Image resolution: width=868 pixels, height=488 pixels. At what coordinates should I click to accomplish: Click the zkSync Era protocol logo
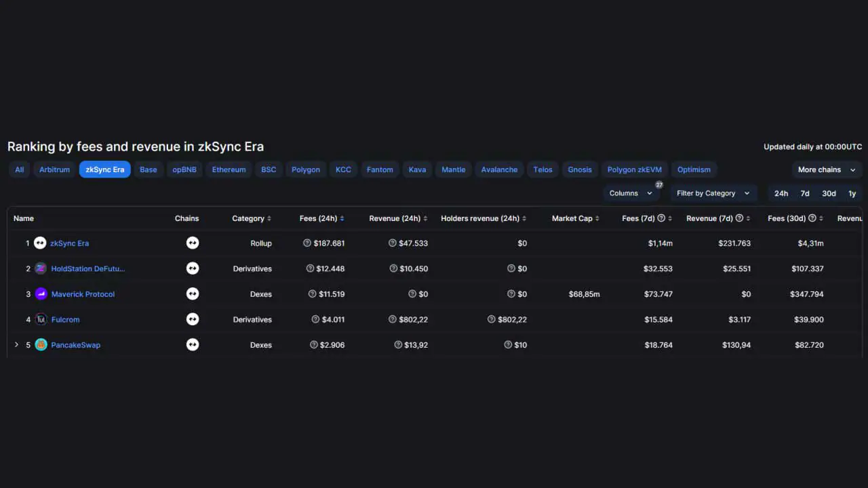pos(39,243)
